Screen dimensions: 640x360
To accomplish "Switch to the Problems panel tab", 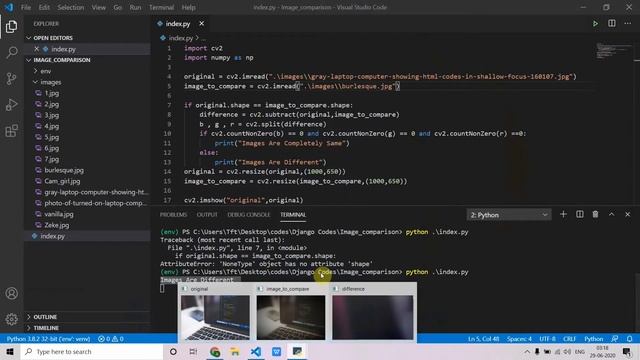I will (x=173, y=215).
